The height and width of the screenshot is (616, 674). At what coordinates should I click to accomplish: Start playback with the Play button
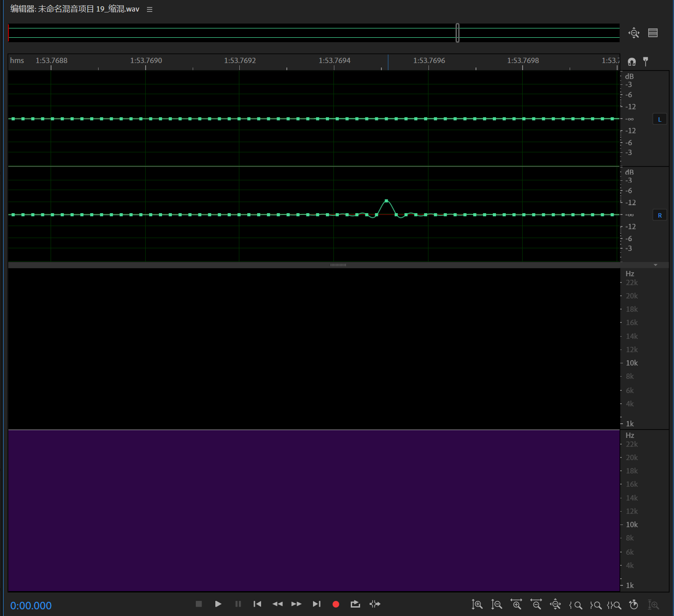218,604
